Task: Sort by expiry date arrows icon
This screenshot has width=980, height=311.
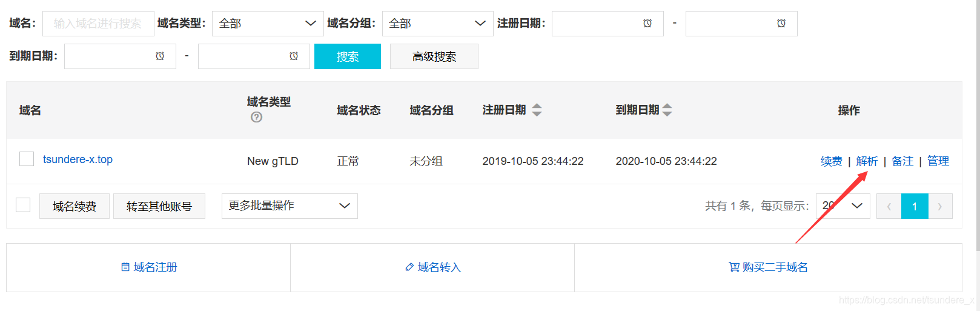Action: [667, 110]
